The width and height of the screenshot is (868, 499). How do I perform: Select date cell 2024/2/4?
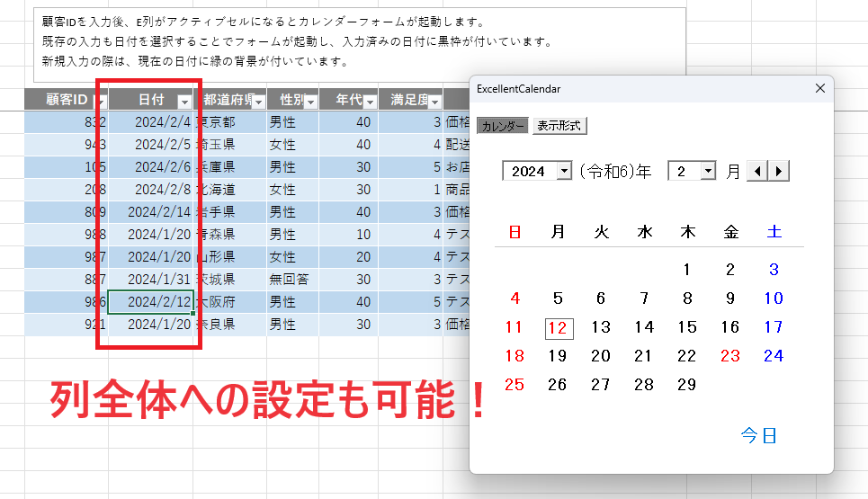pyautogui.click(x=151, y=121)
